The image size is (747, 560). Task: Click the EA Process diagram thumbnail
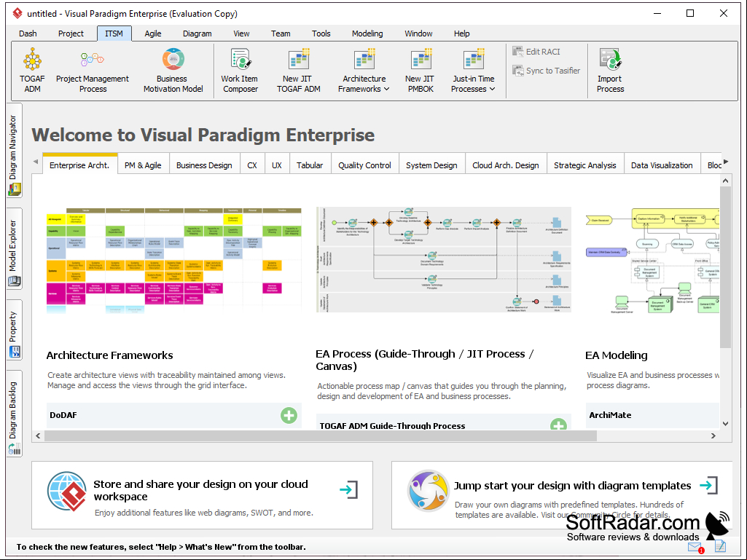[x=444, y=260]
